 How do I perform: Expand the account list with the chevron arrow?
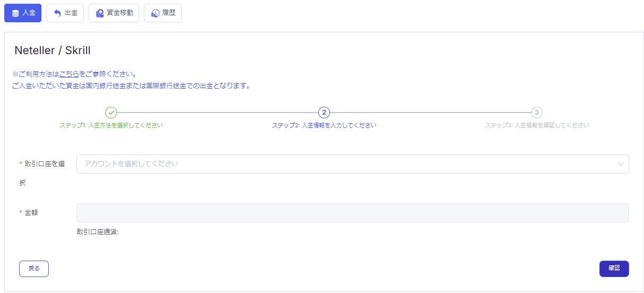click(620, 164)
